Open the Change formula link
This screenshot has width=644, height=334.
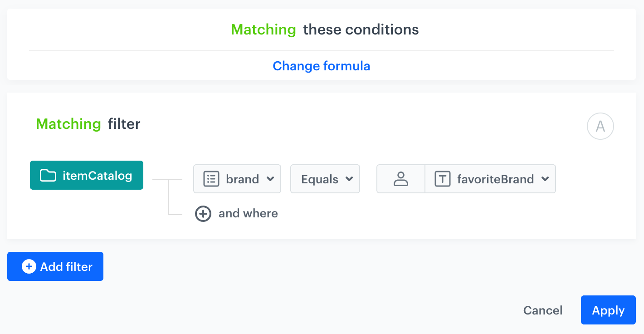[x=321, y=66]
